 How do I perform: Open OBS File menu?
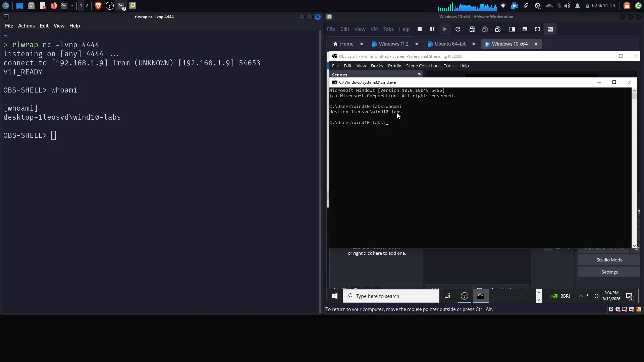[x=335, y=66]
